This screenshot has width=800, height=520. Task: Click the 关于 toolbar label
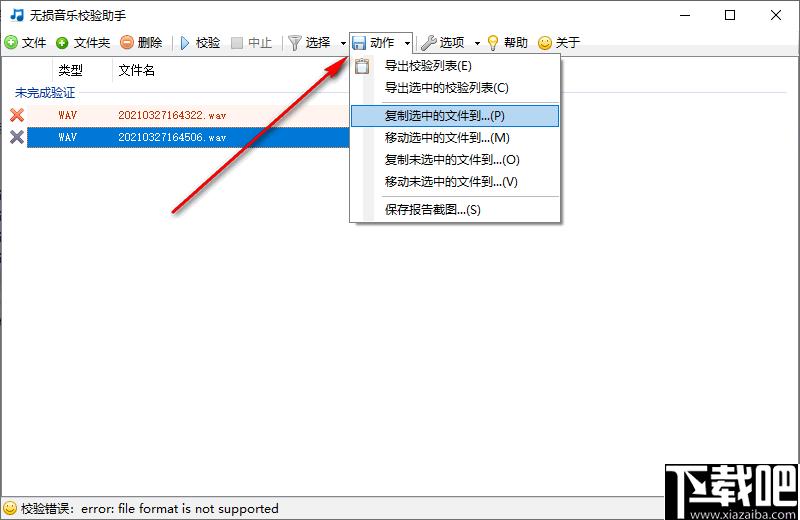coord(568,43)
